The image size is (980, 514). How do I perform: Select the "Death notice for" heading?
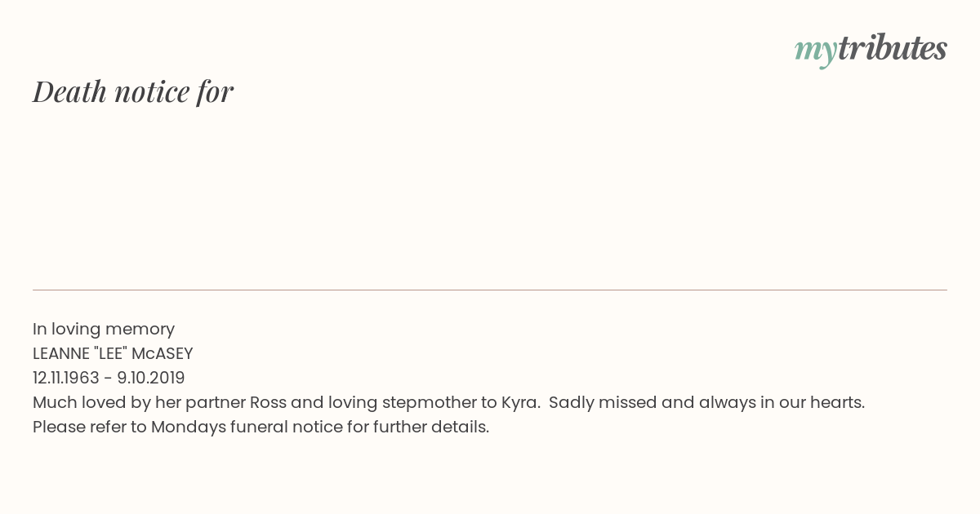133,91
